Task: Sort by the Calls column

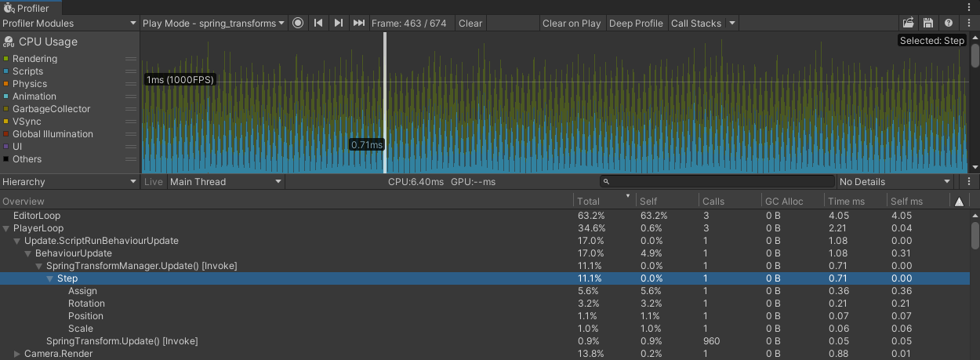Action: tap(730, 202)
